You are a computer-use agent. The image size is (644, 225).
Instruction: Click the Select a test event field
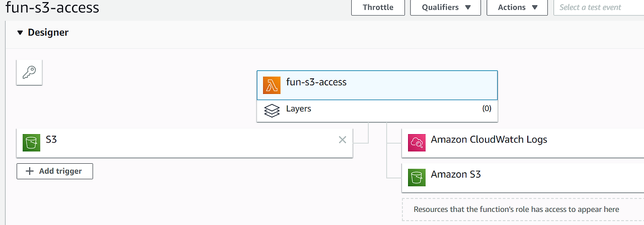tap(598, 8)
